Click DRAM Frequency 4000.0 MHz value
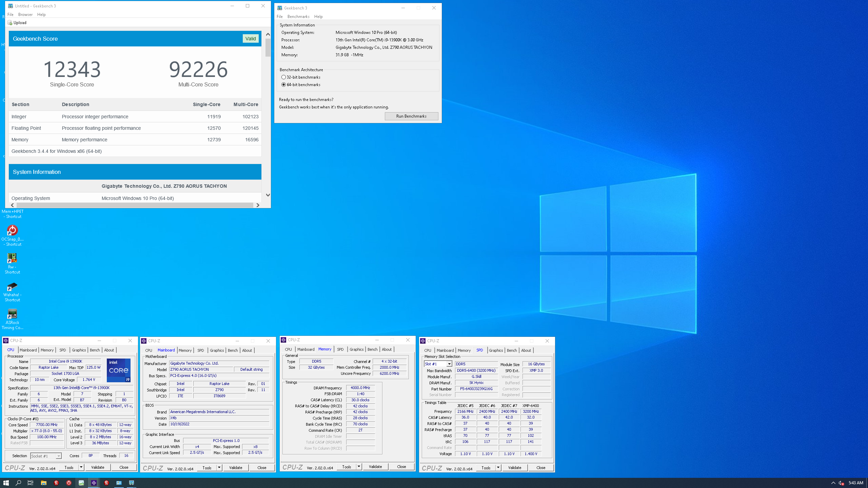Viewport: 868px width, 488px height. tap(360, 388)
